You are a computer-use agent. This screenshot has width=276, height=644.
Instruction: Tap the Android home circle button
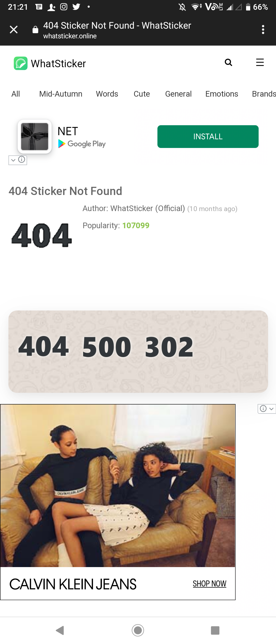(138, 630)
